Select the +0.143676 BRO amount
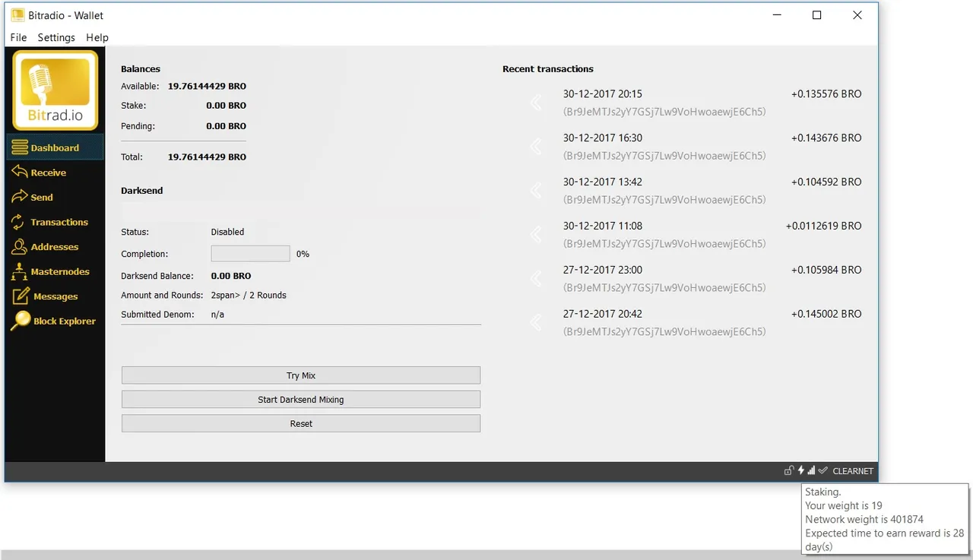 pyautogui.click(x=826, y=138)
